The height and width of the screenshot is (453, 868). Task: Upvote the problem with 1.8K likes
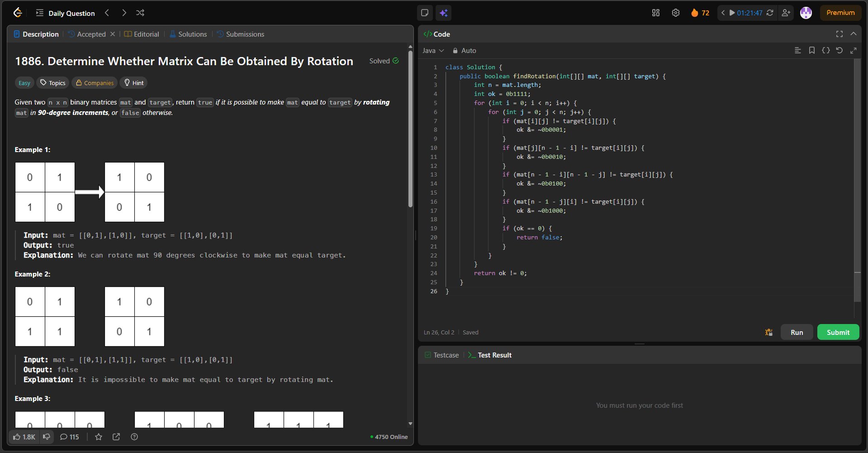click(24, 437)
